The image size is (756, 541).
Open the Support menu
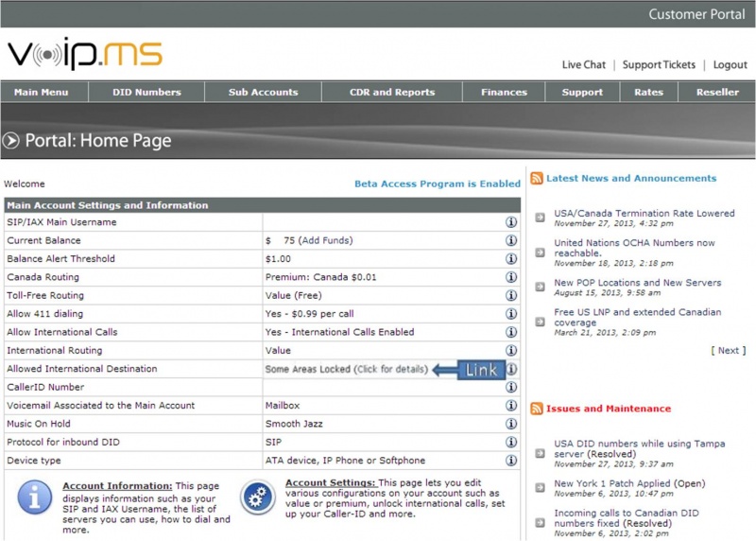582,92
